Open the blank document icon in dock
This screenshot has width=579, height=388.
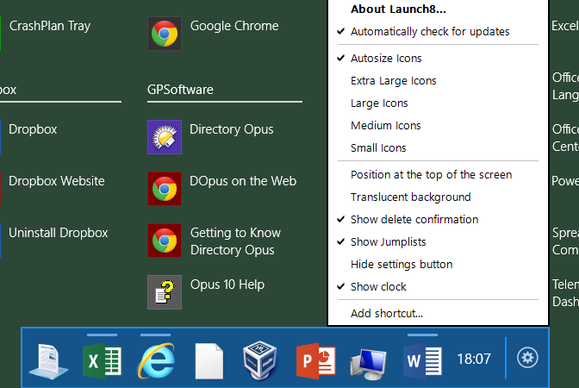click(209, 361)
